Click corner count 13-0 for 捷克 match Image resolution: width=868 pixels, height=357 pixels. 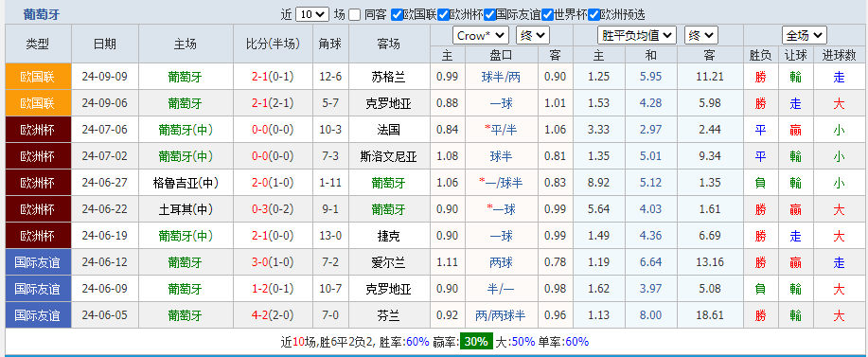330,237
